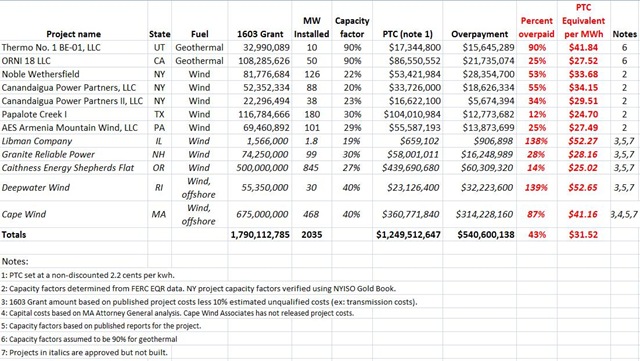
Task: Select the Notes: label cell
Action: (15, 261)
